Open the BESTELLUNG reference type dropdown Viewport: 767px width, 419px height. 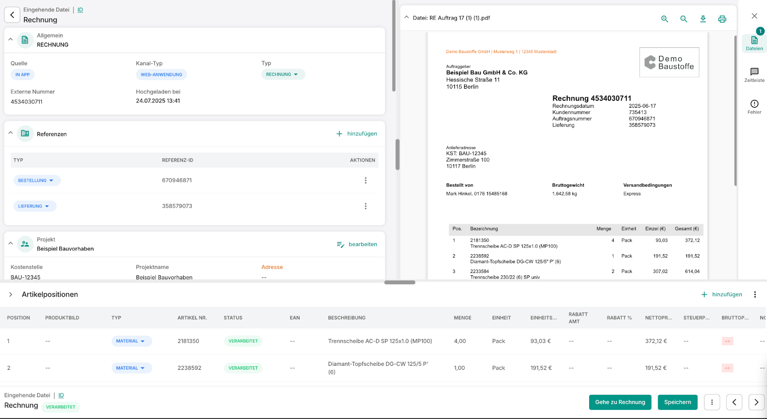[x=37, y=181]
